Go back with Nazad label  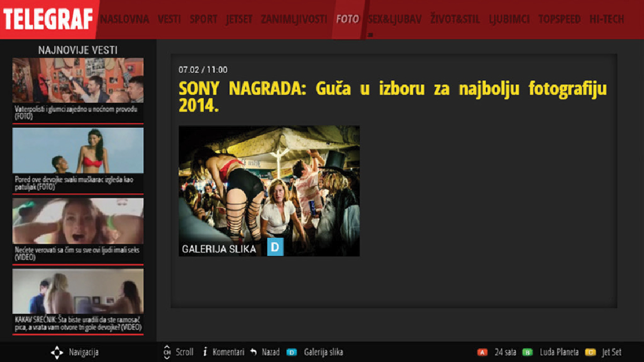(x=271, y=352)
